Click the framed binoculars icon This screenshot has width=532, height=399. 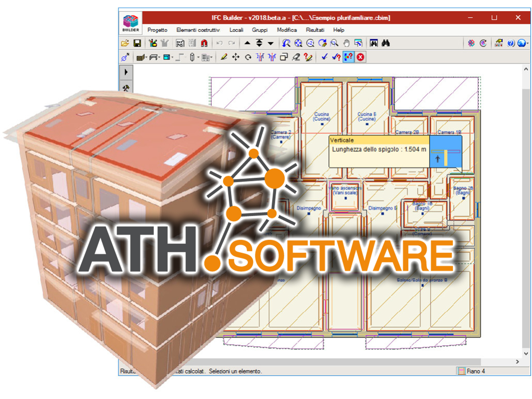pos(374,43)
